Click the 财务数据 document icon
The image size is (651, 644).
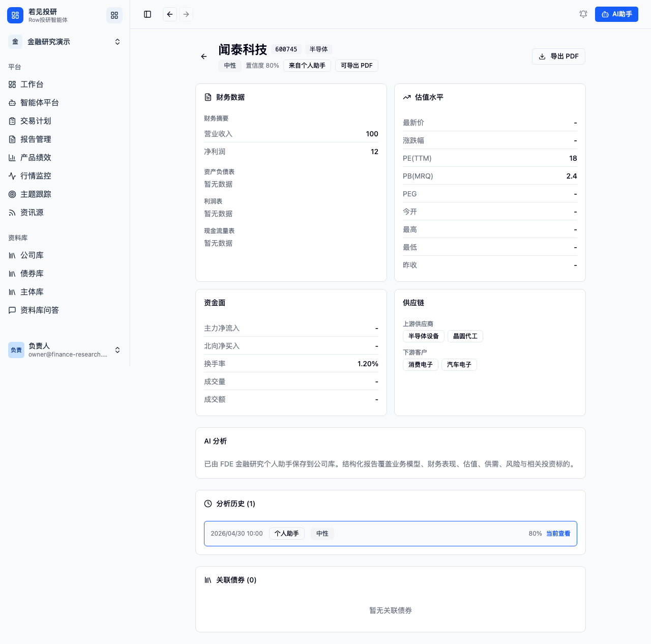[x=208, y=97]
